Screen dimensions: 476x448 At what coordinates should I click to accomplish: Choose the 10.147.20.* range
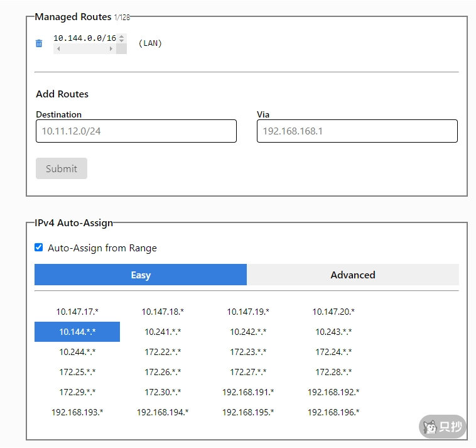[333, 312]
